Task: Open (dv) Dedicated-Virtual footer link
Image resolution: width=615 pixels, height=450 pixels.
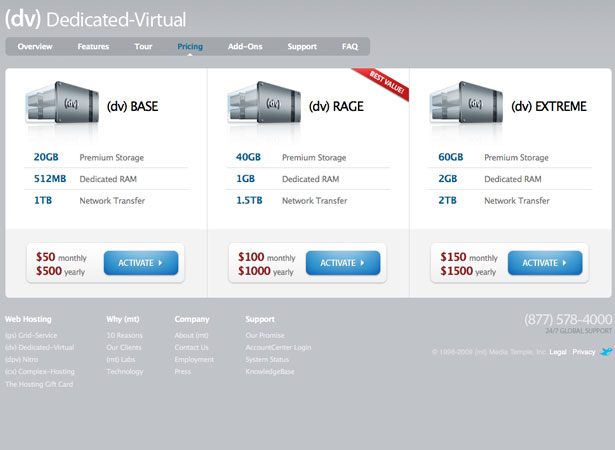Action: pos(40,348)
